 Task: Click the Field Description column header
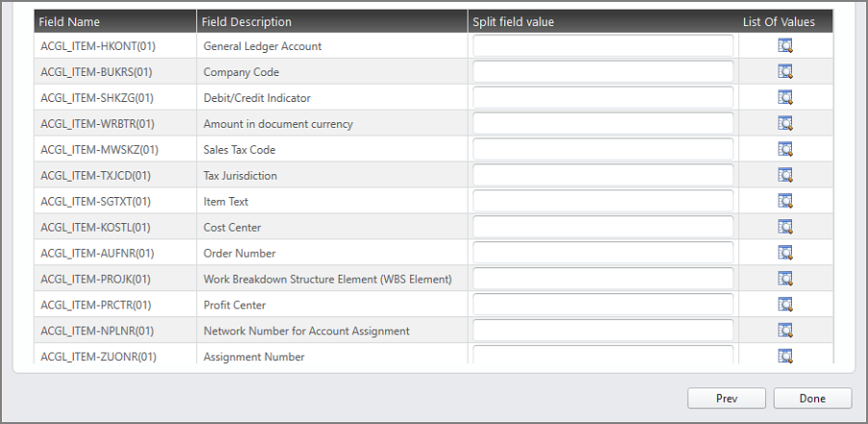click(x=332, y=21)
